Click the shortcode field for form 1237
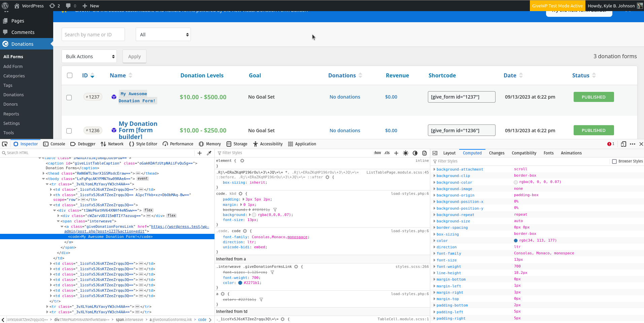Screen dimensions: 644x323 click(462, 97)
